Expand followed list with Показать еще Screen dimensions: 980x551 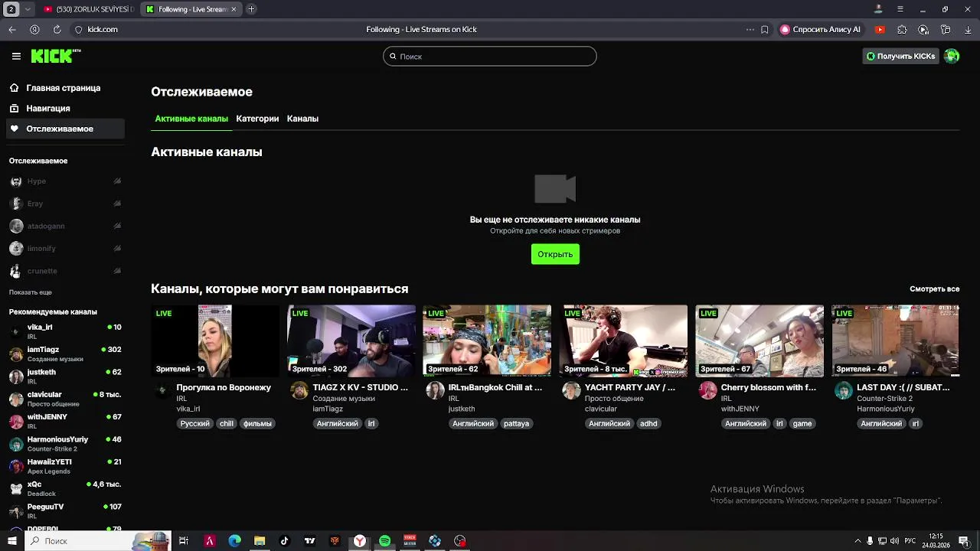click(x=31, y=292)
